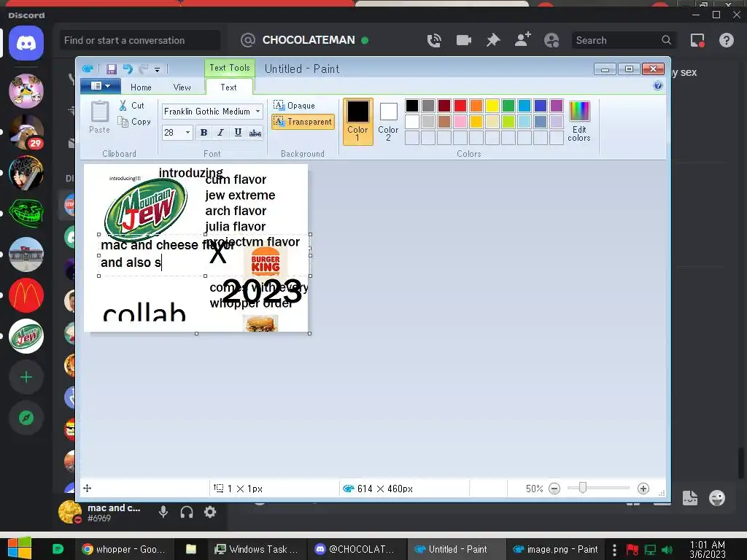
Task: Pick the yellow color swatch
Action: tap(492, 105)
